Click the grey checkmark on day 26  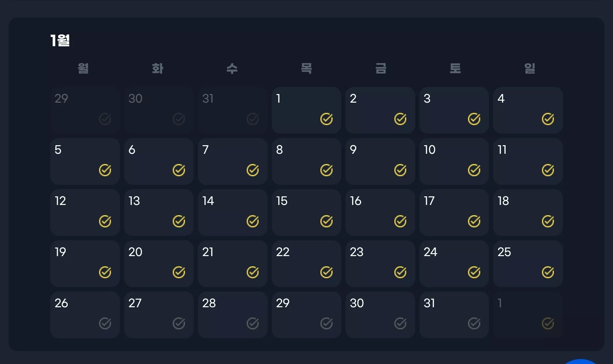pos(105,323)
